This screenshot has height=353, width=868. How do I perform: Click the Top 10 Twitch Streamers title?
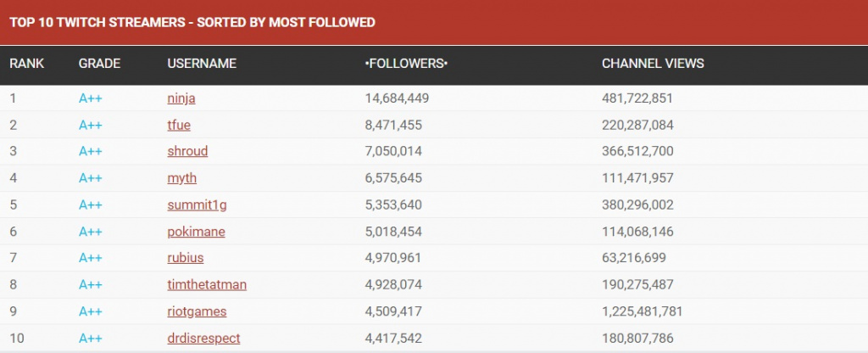coord(192,23)
